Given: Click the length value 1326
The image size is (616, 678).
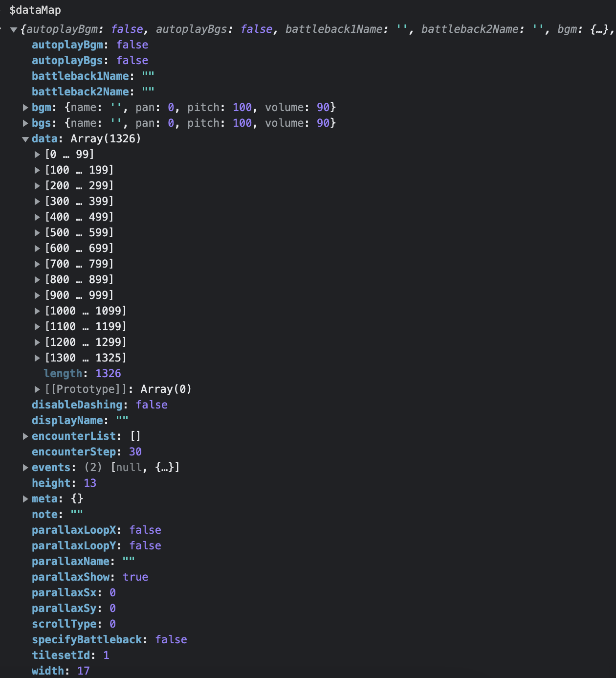Looking at the screenshot, I should click(108, 374).
